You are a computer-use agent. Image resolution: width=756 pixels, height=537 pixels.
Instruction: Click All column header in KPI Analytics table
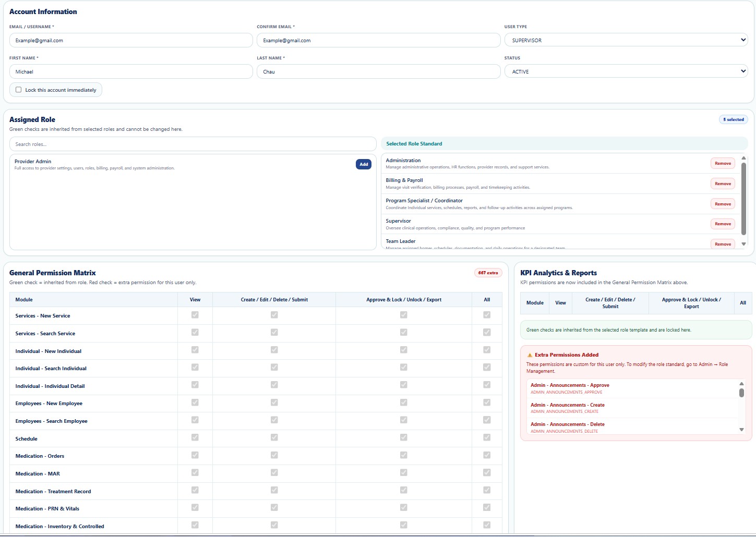(743, 303)
